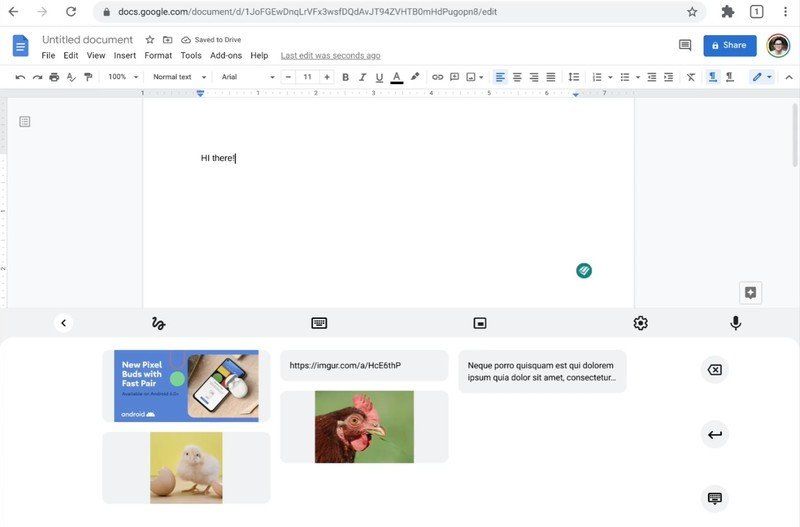Image resolution: width=800 pixels, height=527 pixels.
Task: Open the Insert menu
Action: (x=125, y=56)
